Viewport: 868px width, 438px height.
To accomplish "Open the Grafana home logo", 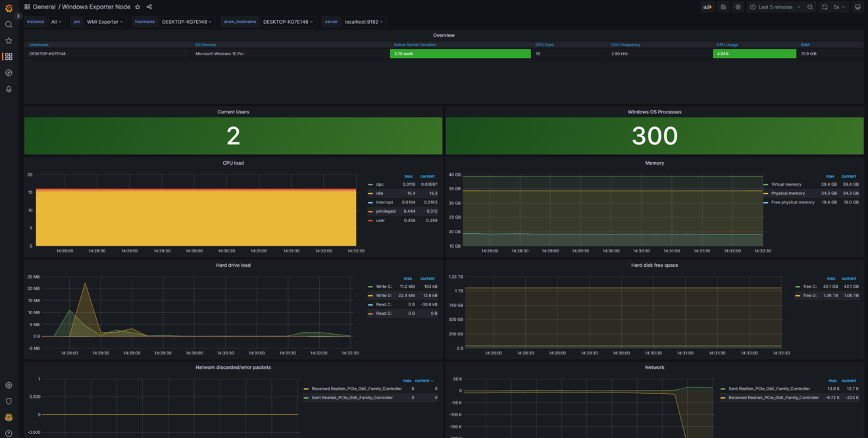I will click(x=9, y=8).
